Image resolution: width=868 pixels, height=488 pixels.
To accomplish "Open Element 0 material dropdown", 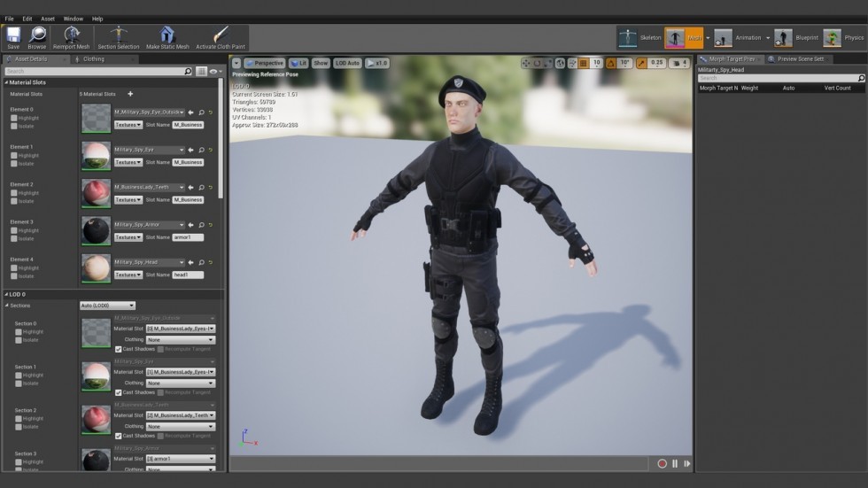I will [x=150, y=112].
